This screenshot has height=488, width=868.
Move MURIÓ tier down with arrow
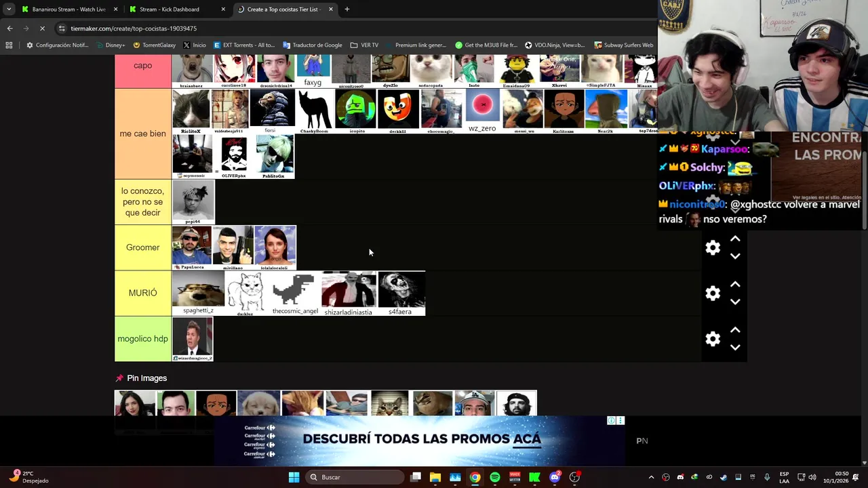(x=735, y=302)
